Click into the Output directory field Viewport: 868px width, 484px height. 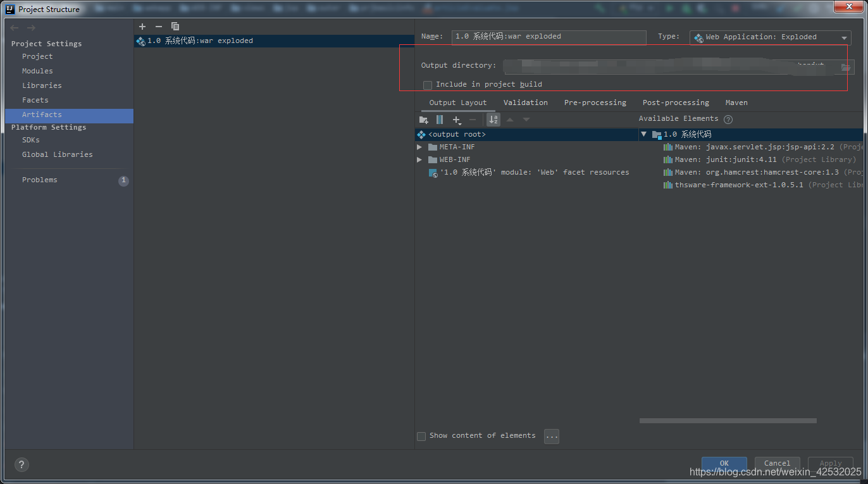[671, 66]
